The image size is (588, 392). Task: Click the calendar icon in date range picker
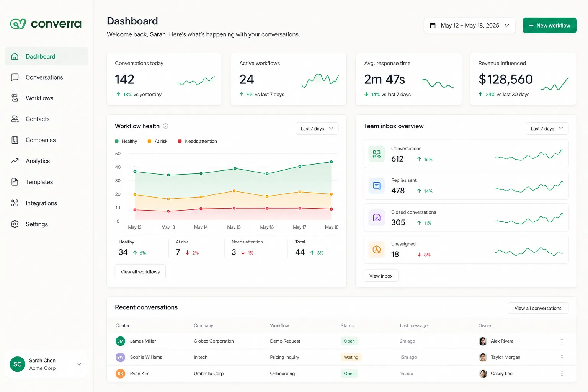[433, 25]
